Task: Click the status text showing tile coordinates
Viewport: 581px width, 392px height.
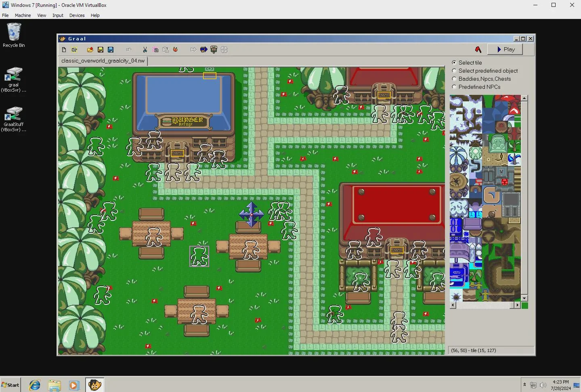Action: click(474, 350)
